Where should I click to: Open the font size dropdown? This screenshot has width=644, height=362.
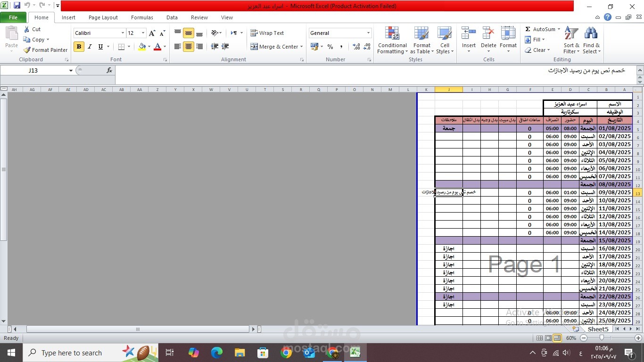(143, 33)
